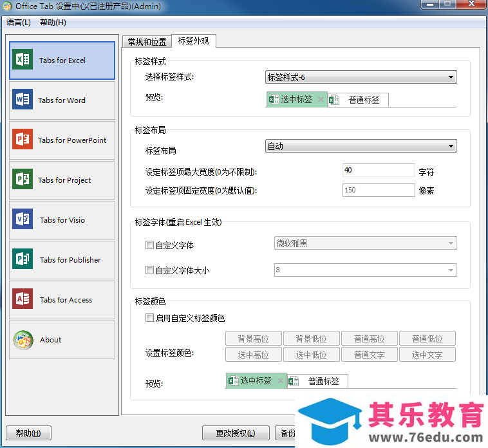
Task: Click the About label in sidebar
Action: pyautogui.click(x=50, y=340)
